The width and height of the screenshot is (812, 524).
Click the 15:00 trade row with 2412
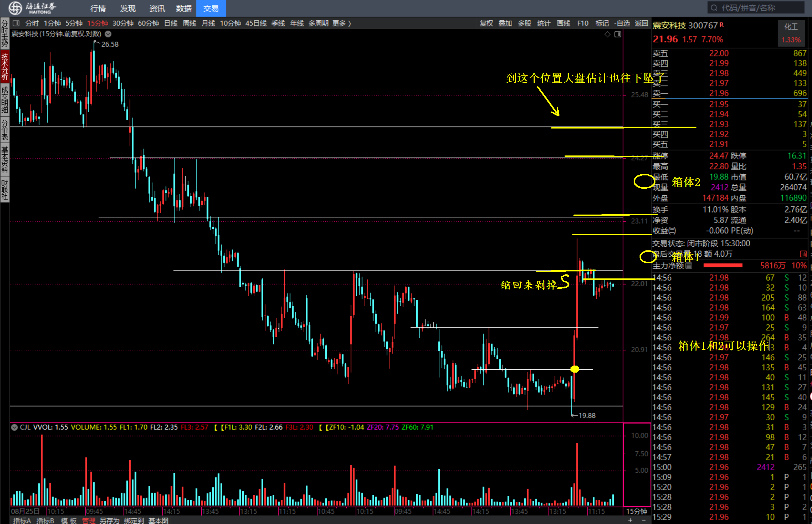[x=729, y=468]
